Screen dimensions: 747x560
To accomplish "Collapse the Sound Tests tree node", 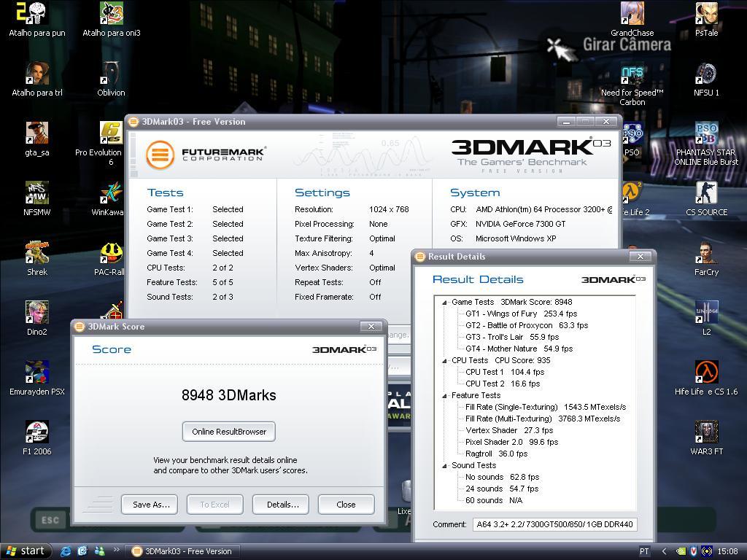I will (444, 466).
